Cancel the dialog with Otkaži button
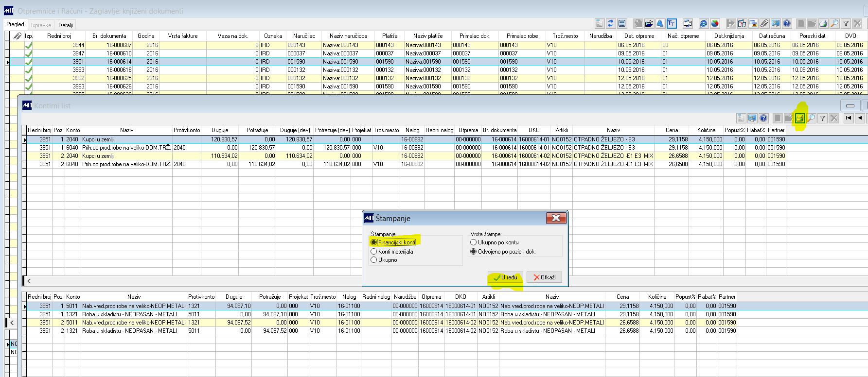This screenshot has width=868, height=377. (544, 277)
